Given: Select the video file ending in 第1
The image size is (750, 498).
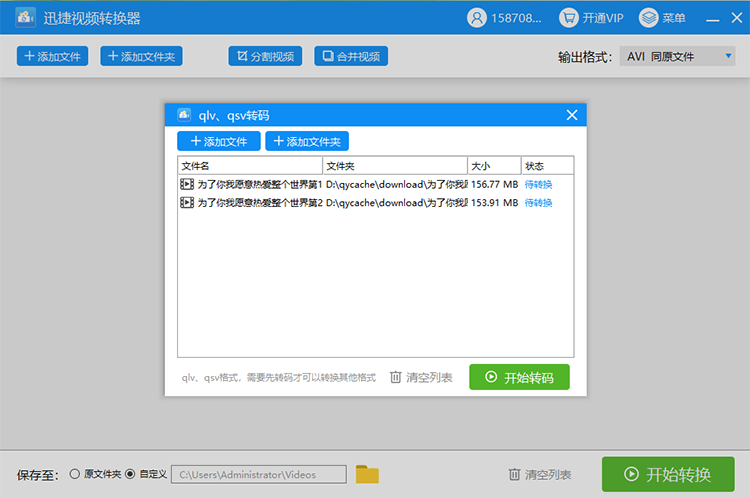Looking at the screenshot, I should pyautogui.click(x=260, y=184).
